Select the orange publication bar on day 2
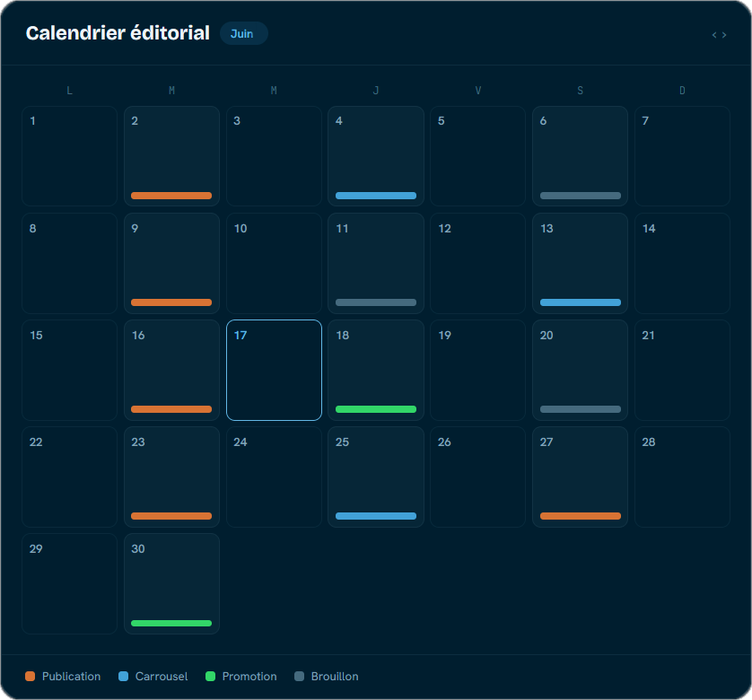This screenshot has width=752, height=700. coord(171,196)
